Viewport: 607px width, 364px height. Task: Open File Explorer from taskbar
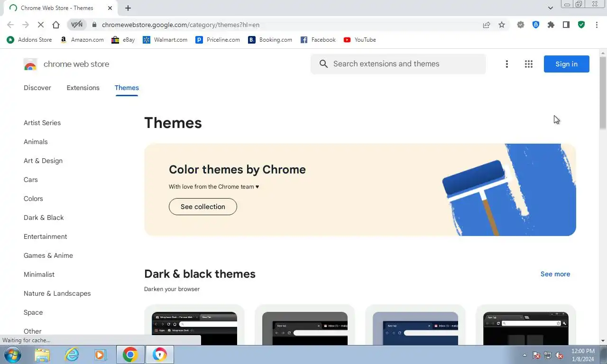click(x=42, y=355)
